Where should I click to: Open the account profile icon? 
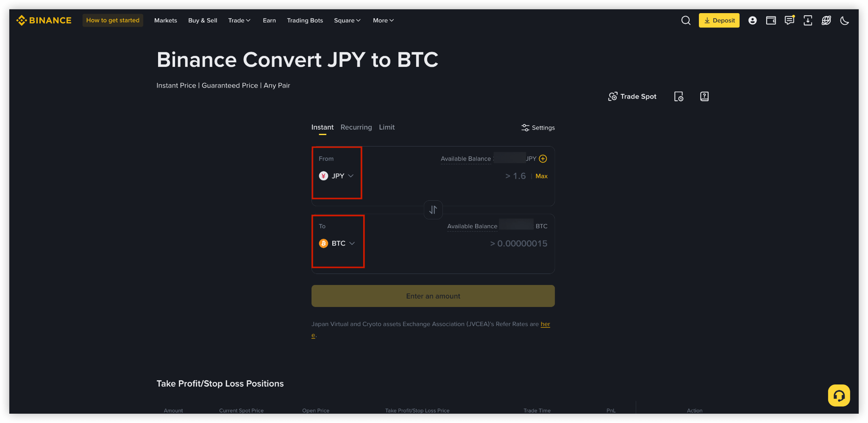pos(752,20)
